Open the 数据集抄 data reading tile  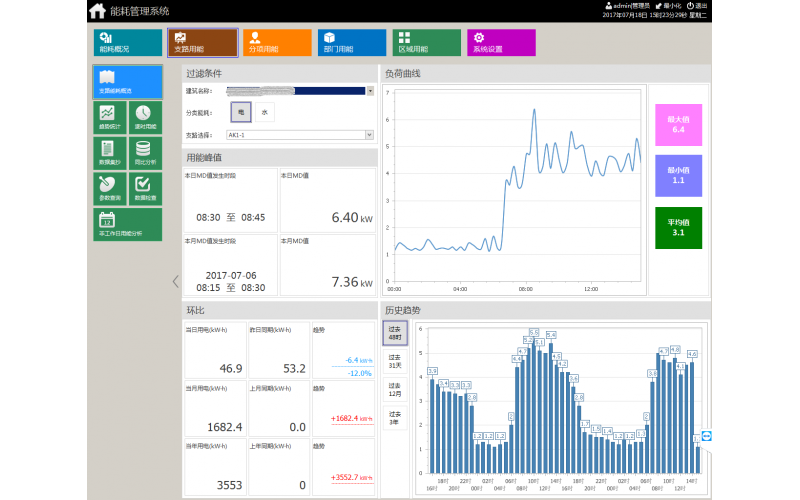109,153
